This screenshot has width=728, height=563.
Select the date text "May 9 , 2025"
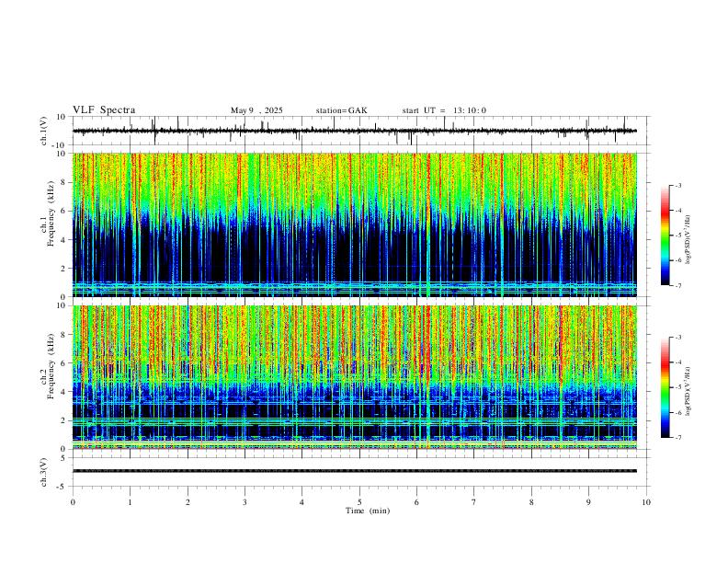pyautogui.click(x=256, y=110)
